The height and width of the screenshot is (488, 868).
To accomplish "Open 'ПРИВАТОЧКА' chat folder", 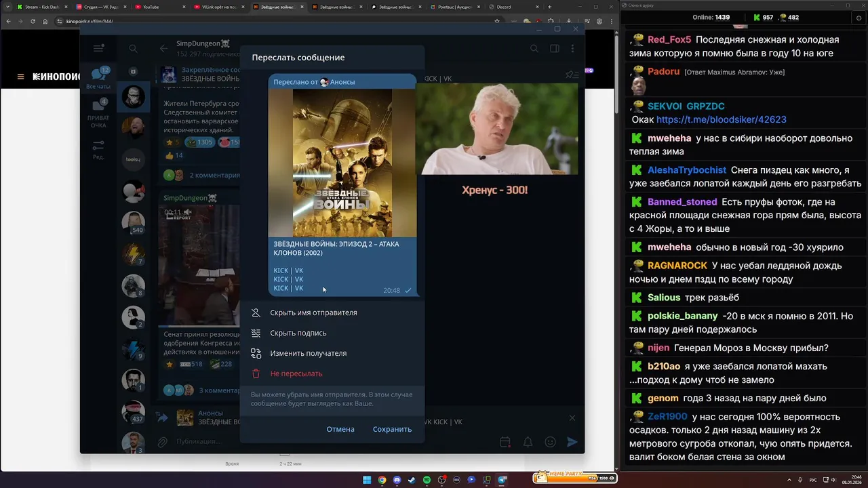I will [x=98, y=113].
